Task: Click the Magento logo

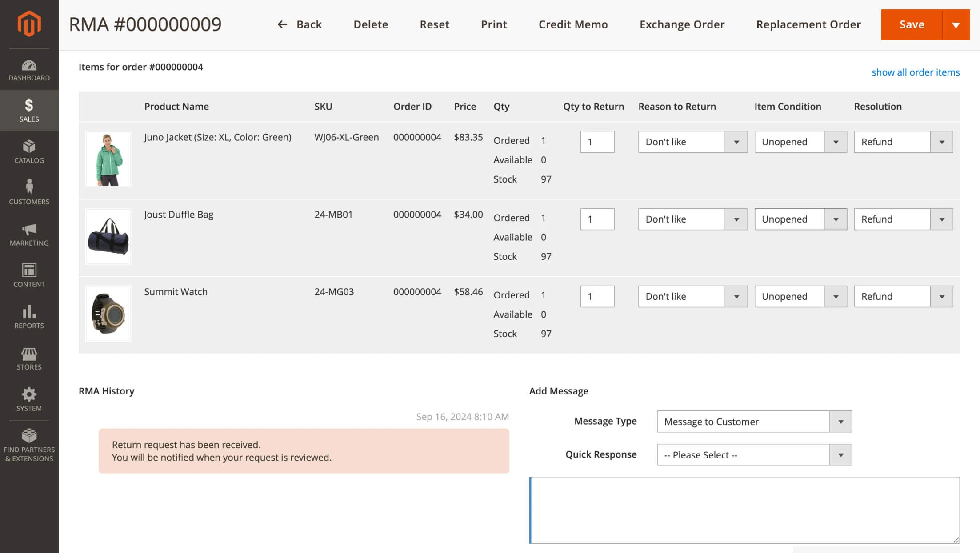Action: pos(28,23)
